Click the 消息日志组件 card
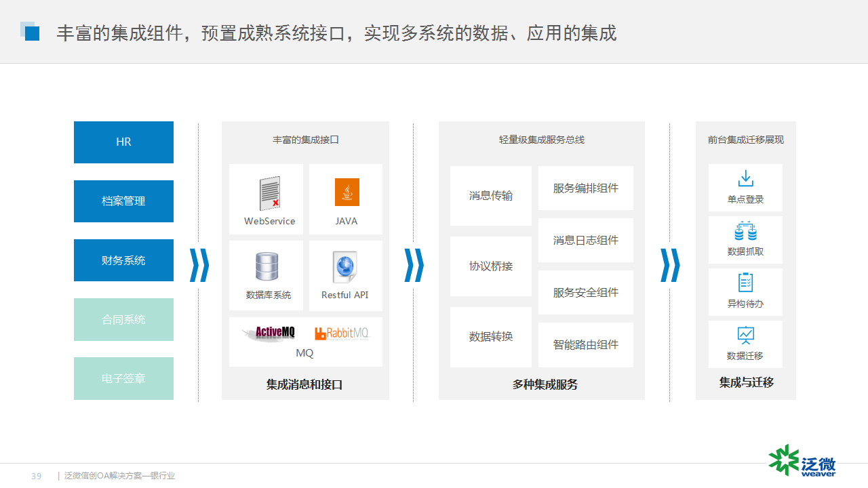The image size is (868, 488). pos(586,240)
